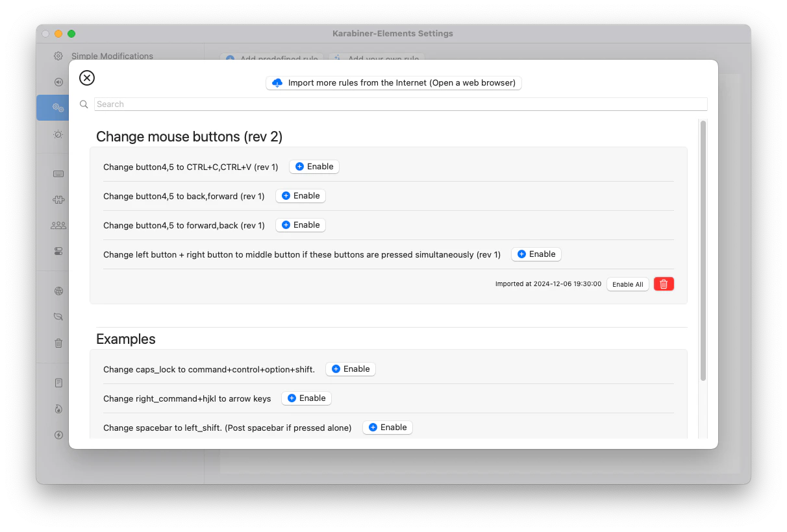Import more rules from the Internet
Screen dimensions: 787x532
[x=393, y=83]
